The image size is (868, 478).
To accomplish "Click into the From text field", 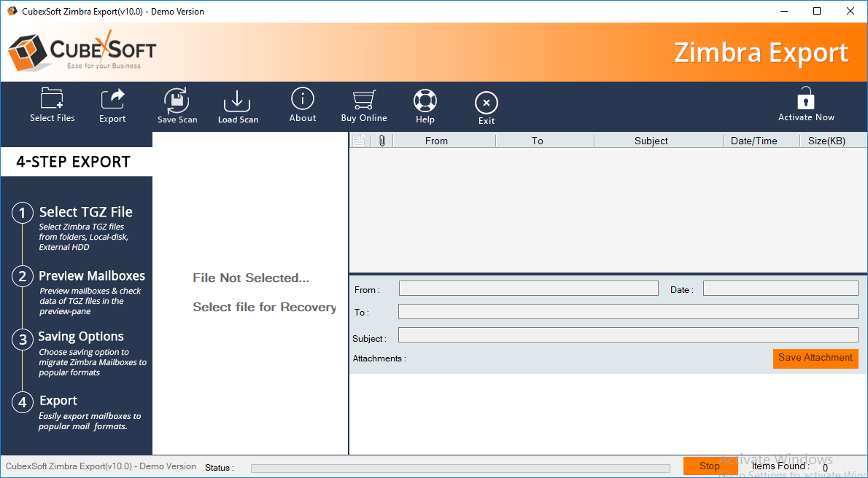I will tap(528, 289).
